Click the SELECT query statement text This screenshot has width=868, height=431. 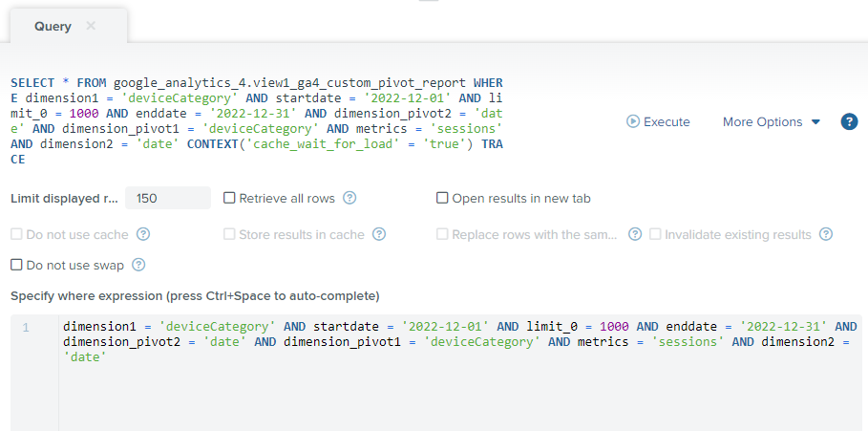coord(257,121)
